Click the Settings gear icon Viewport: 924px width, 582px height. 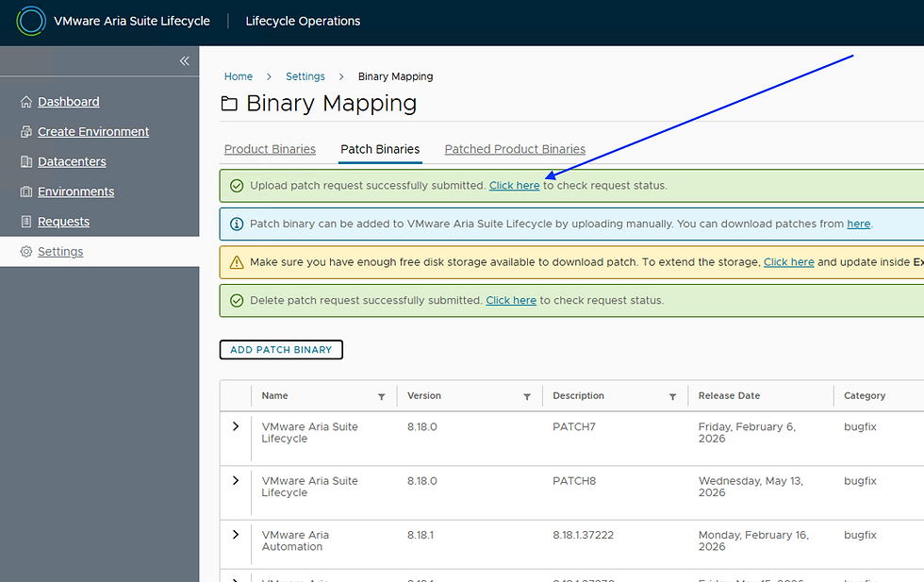pos(26,252)
